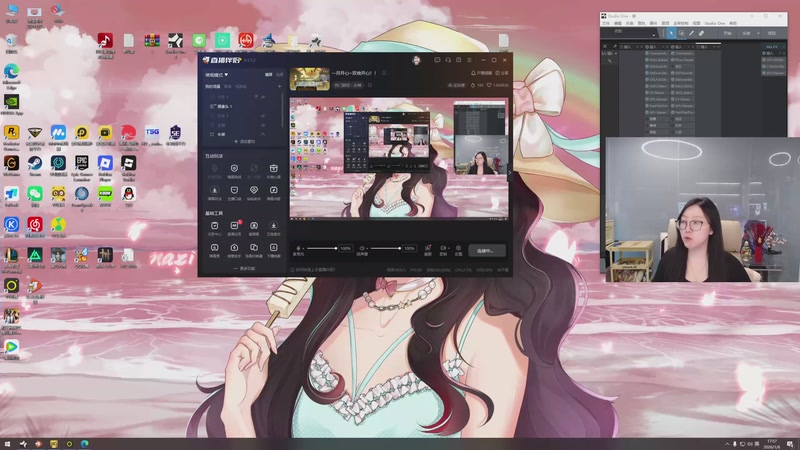Open WeChat desktop icon

pos(35,195)
